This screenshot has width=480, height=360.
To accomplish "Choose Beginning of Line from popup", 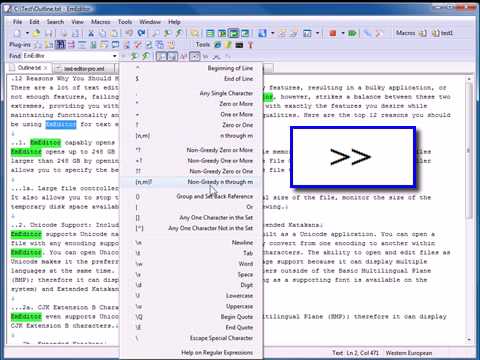I will (192, 68).
